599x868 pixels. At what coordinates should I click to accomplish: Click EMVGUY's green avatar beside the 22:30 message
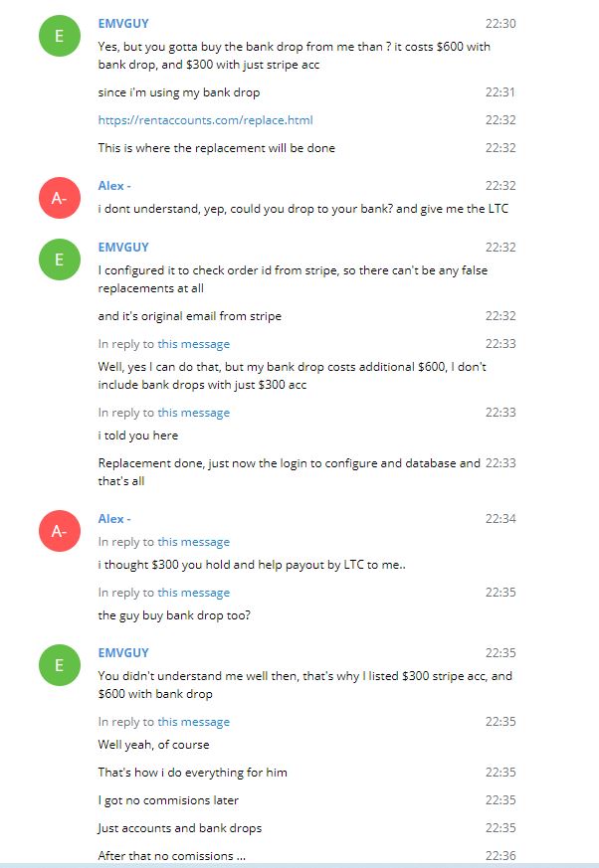click(59, 37)
